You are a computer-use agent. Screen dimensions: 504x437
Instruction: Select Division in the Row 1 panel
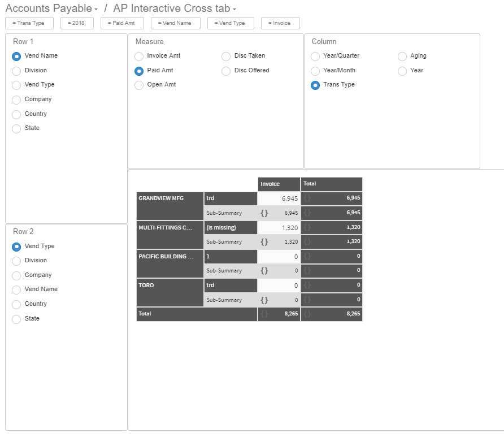[x=16, y=70]
